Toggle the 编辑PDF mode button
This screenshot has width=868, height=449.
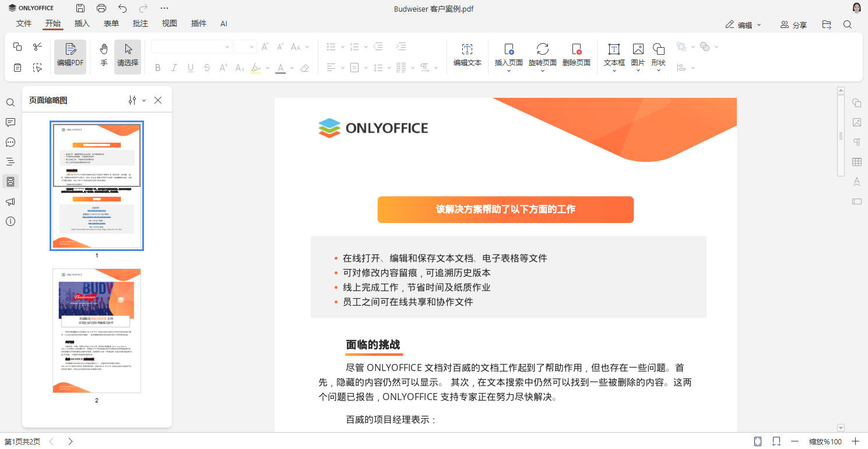tap(71, 56)
